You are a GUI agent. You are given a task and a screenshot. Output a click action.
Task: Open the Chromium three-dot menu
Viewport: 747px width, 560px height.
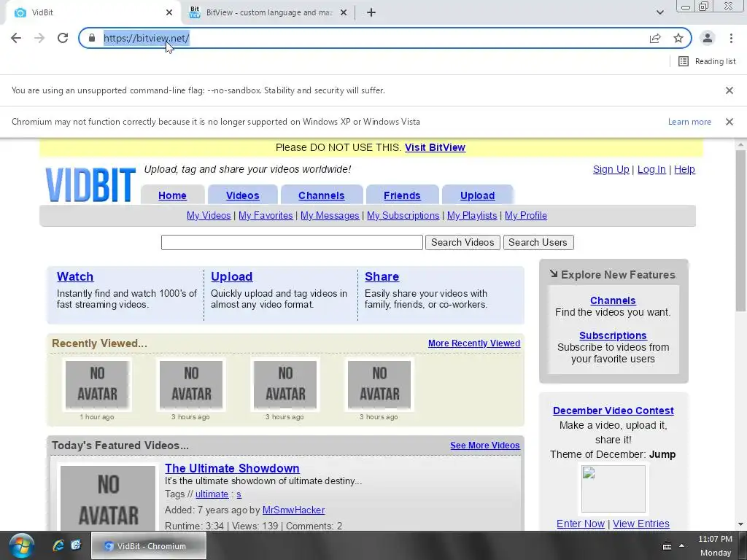(731, 38)
